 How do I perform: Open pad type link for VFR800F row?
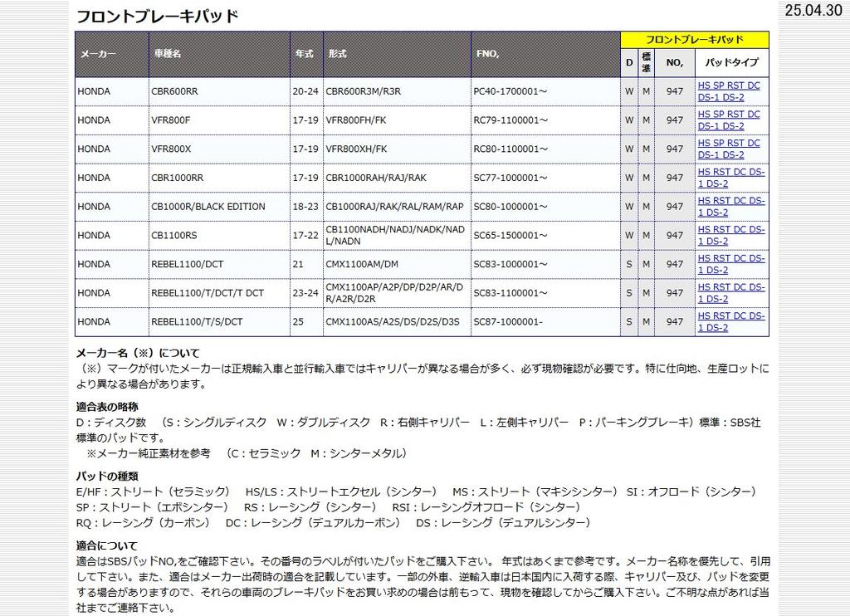728,120
